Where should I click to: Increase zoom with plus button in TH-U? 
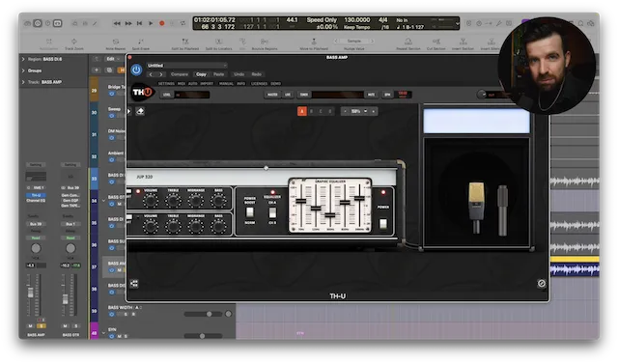pyautogui.click(x=374, y=111)
